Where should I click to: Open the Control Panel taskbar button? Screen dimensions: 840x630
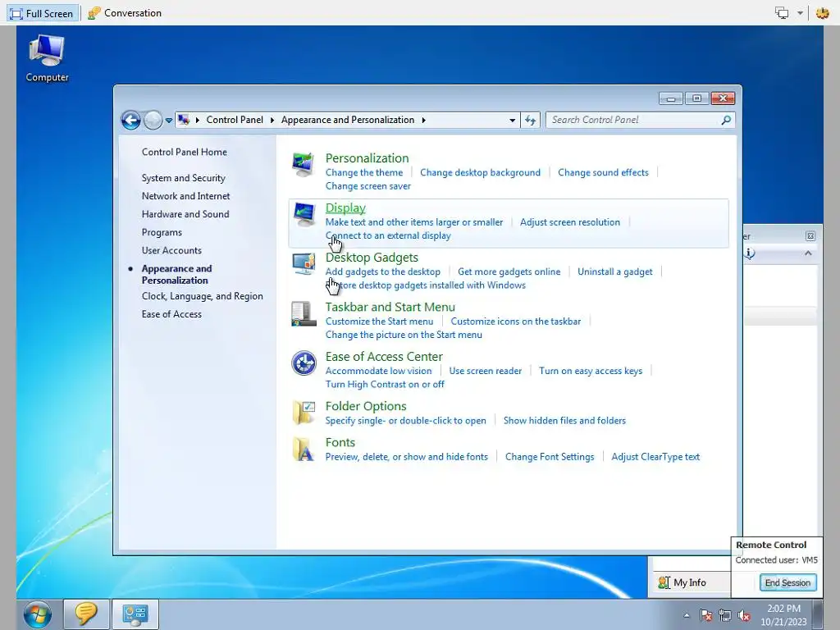point(135,614)
